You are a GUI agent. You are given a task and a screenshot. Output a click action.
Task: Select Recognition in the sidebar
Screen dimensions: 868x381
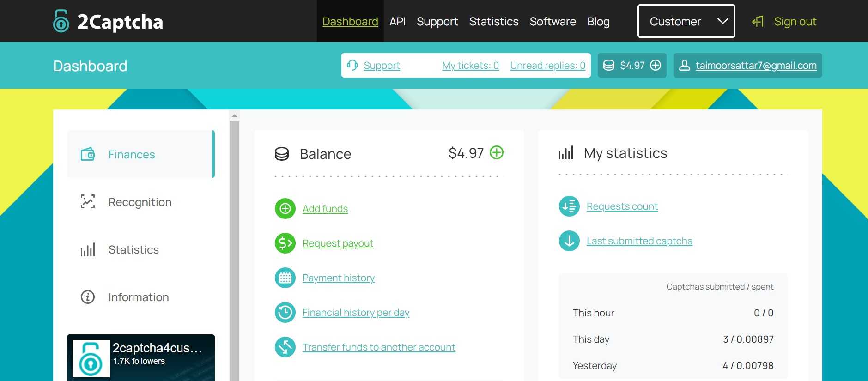tap(140, 202)
